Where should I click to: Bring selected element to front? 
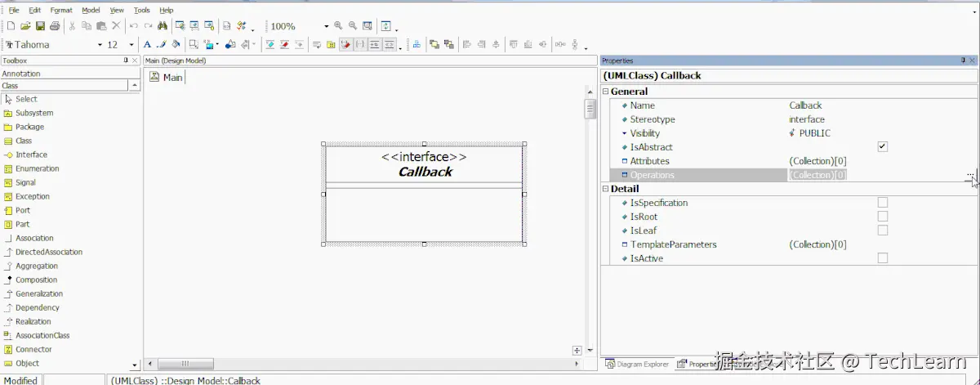click(x=434, y=44)
